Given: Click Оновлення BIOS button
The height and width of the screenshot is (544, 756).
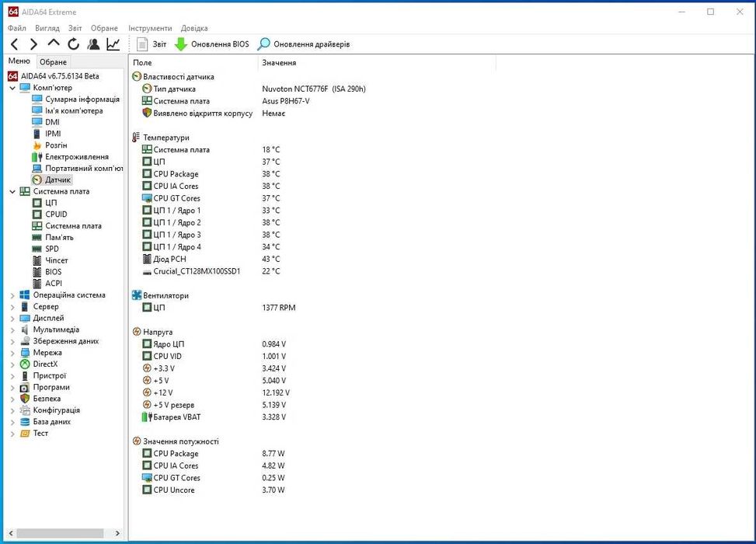Looking at the screenshot, I should coord(211,44).
